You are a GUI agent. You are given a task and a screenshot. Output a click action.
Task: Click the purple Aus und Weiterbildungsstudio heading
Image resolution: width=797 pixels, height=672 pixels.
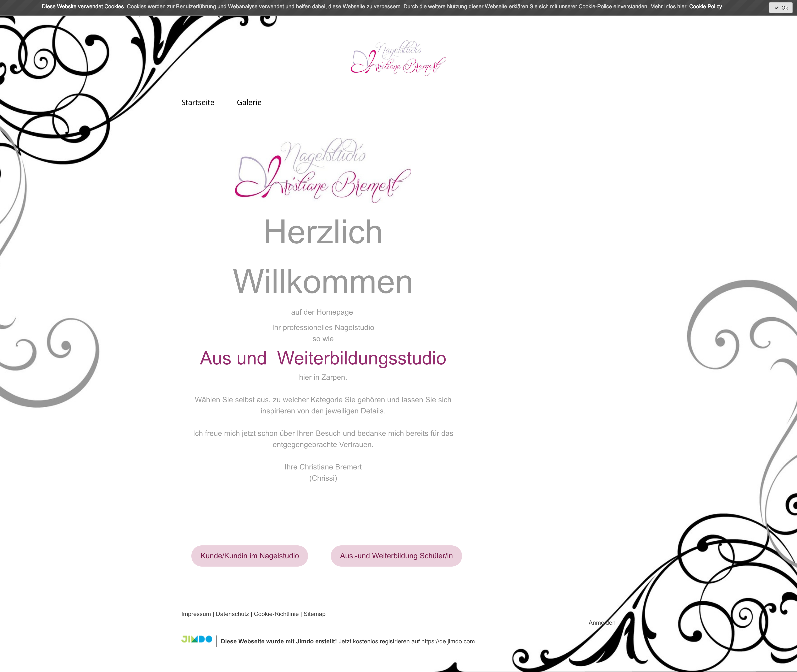pos(323,358)
